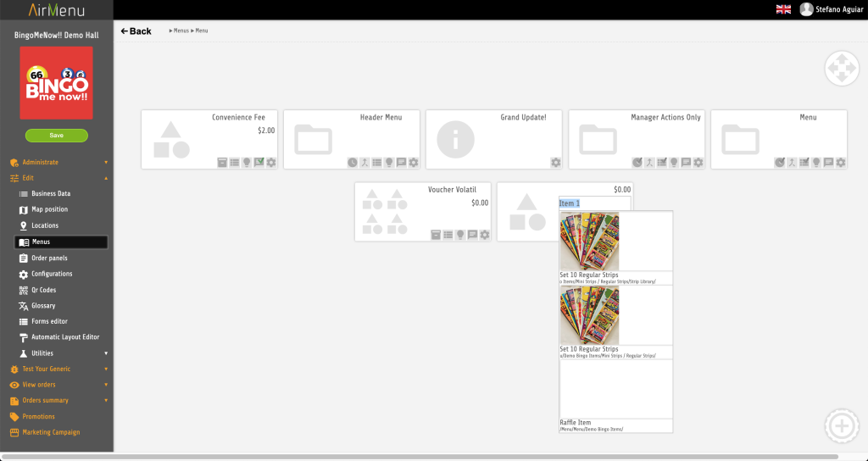Switch language via UK flag icon

(x=783, y=9)
